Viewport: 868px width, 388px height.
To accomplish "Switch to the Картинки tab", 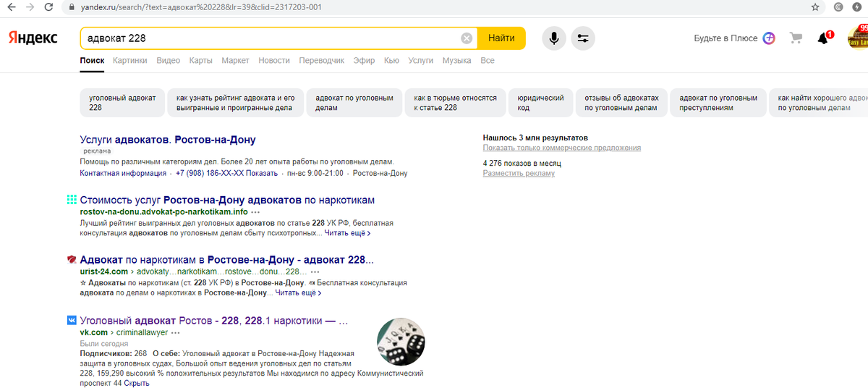I will (130, 60).
